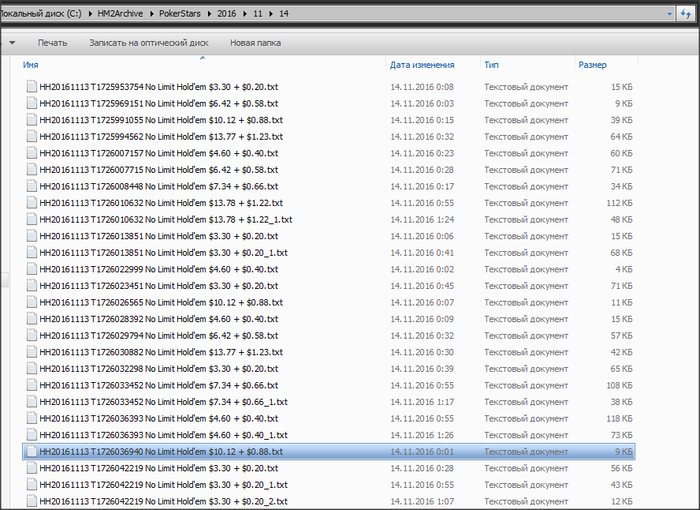Click file icon of T1726032298 $3.30 + $0.20.txt
Screen dimensions: 700x510
[x=31, y=368]
